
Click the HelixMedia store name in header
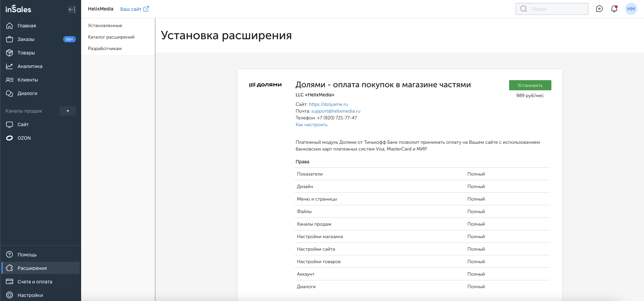101,9
